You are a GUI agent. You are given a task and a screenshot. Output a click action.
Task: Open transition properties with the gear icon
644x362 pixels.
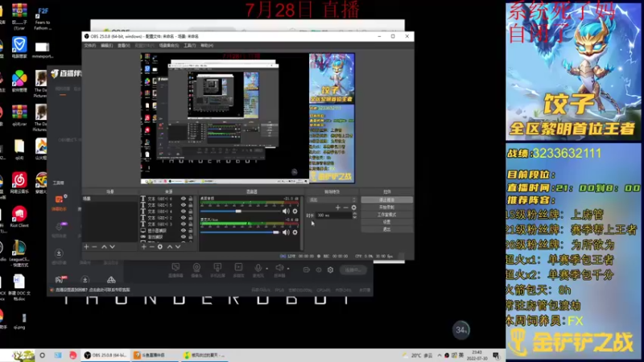pos(353,208)
